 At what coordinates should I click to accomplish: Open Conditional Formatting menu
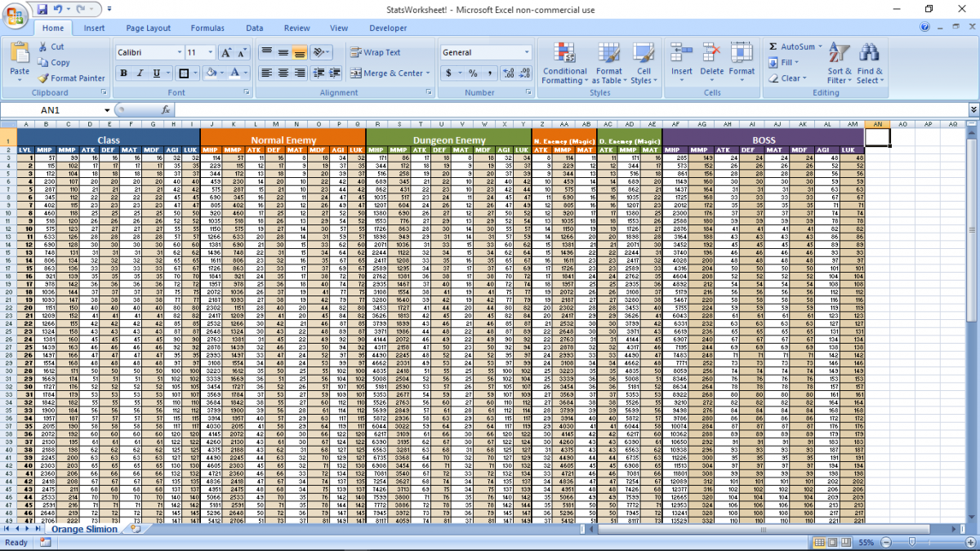pos(564,64)
